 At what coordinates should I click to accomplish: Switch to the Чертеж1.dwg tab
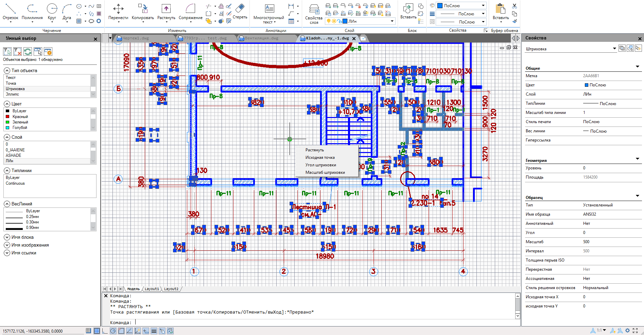click(136, 38)
